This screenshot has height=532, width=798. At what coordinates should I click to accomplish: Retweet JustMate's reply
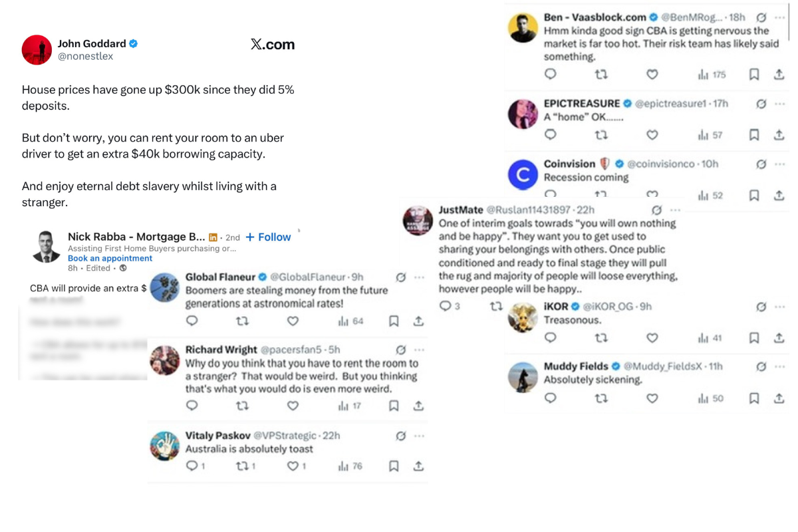[496, 307]
